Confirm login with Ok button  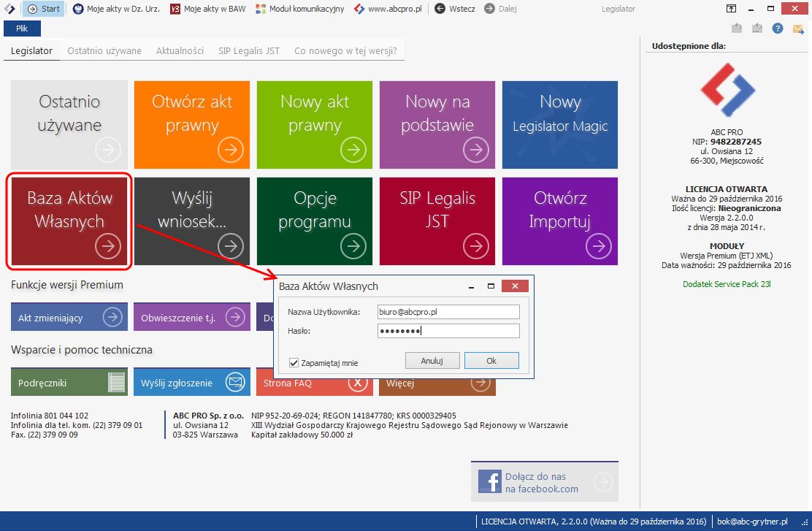click(x=491, y=361)
